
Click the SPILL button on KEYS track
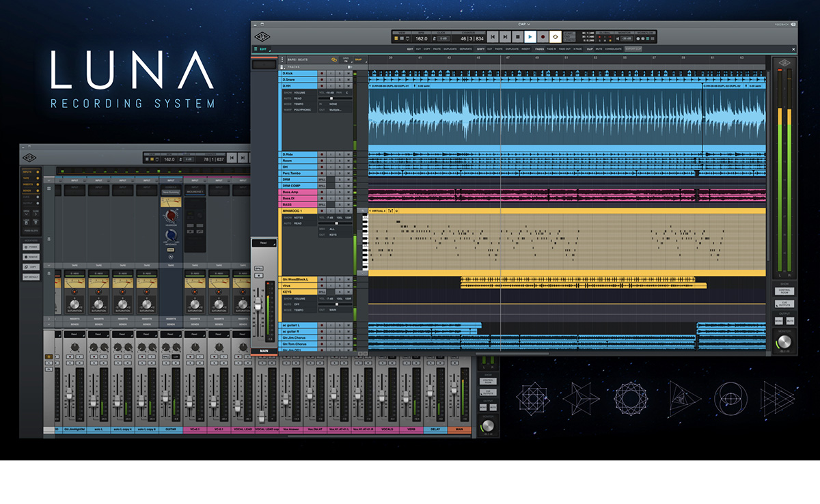[322, 292]
